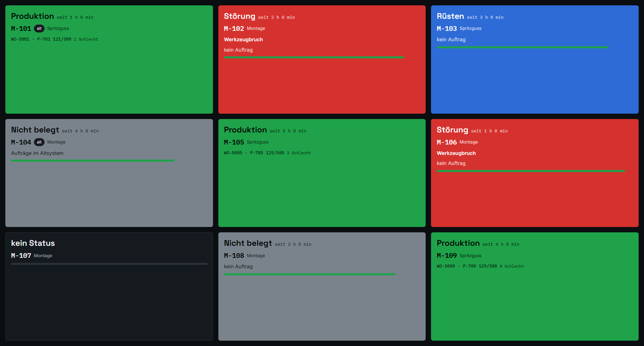Click the "121/500" quantity on M-101
The width and height of the screenshot is (644, 346).
62,39
